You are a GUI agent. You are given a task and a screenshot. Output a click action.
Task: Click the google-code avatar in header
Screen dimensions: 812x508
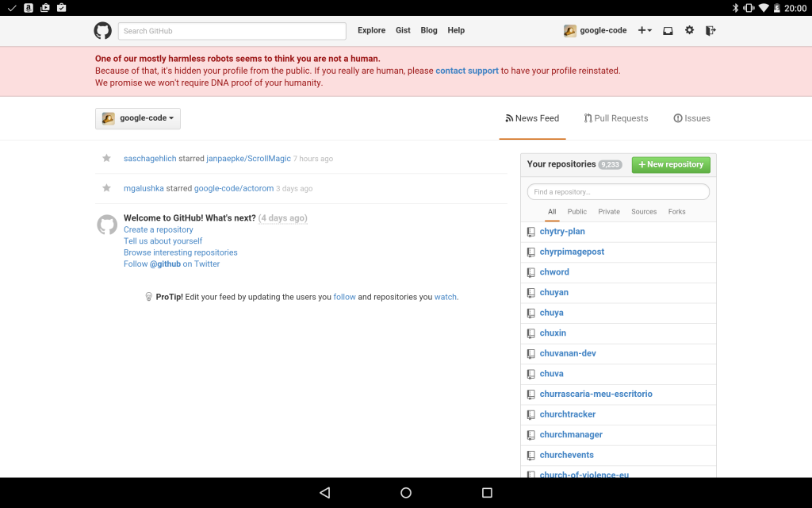(570, 31)
